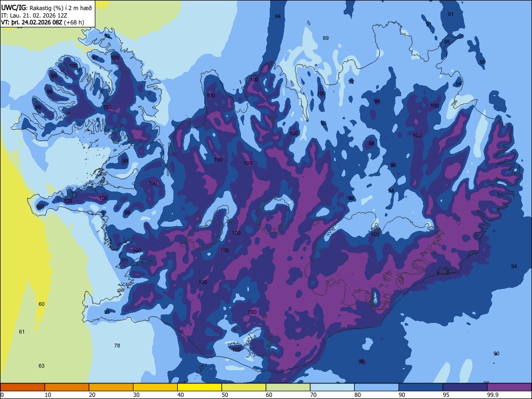Pick the purple above-99.9 legend swatch
This screenshot has width=532, height=399.
click(509, 387)
